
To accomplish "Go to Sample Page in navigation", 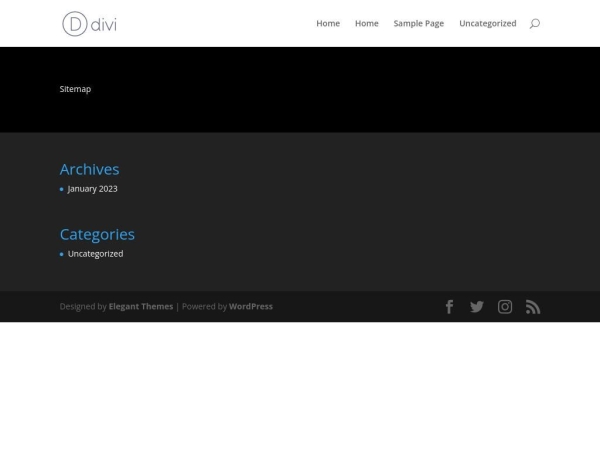I will pyautogui.click(x=418, y=23).
